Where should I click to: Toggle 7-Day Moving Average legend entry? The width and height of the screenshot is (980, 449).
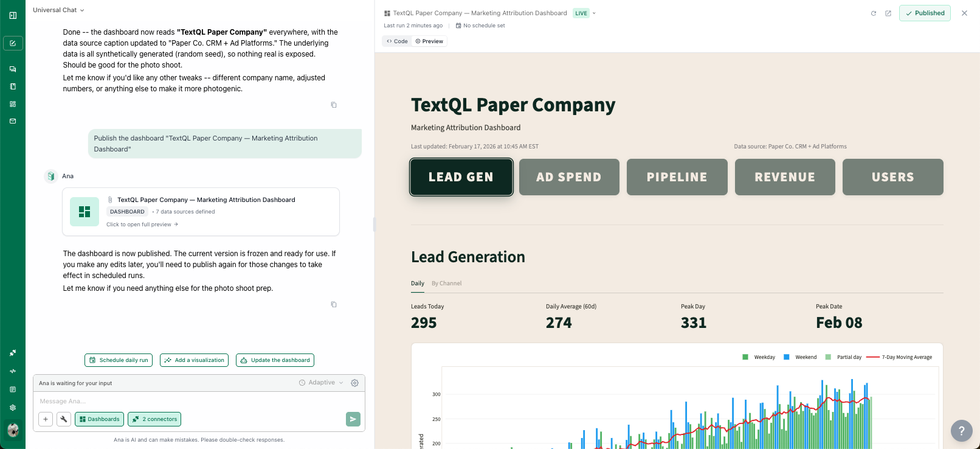coord(899,357)
